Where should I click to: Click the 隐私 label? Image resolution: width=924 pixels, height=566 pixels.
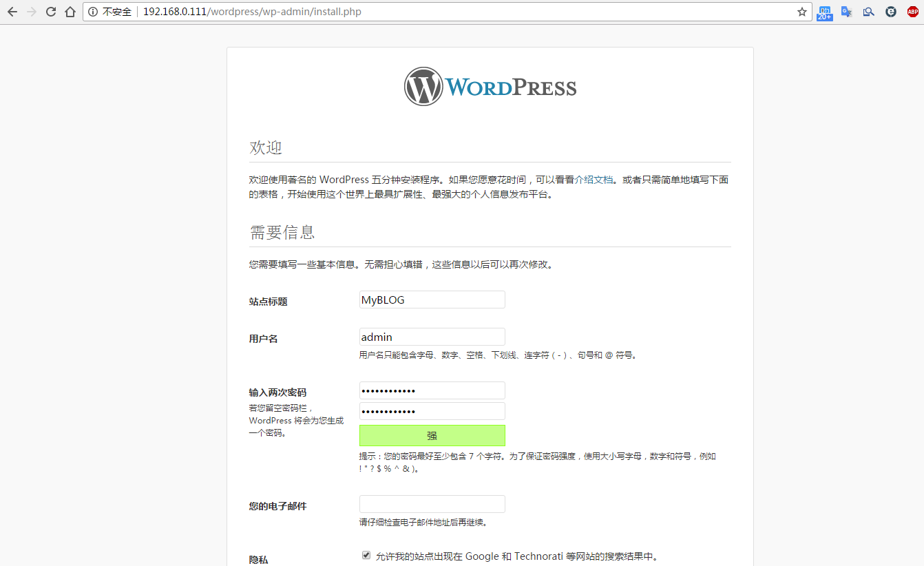[x=258, y=560]
